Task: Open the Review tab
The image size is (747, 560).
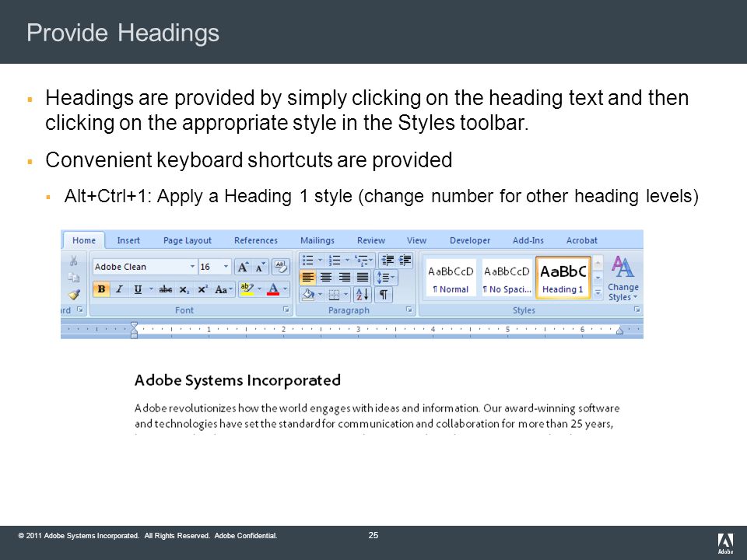Action: (371, 240)
